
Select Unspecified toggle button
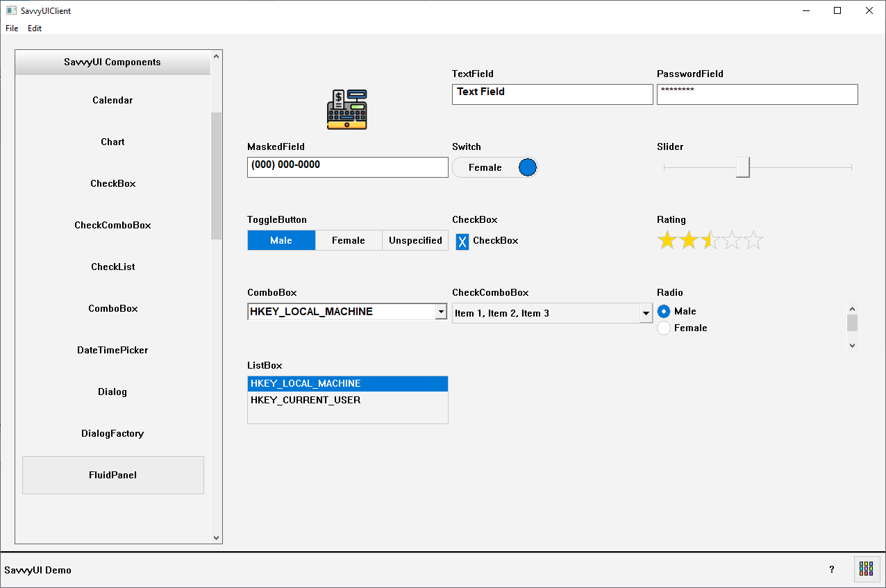(415, 240)
